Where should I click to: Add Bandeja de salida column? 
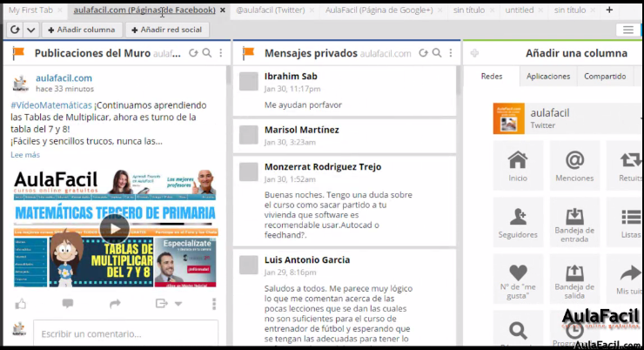(574, 279)
